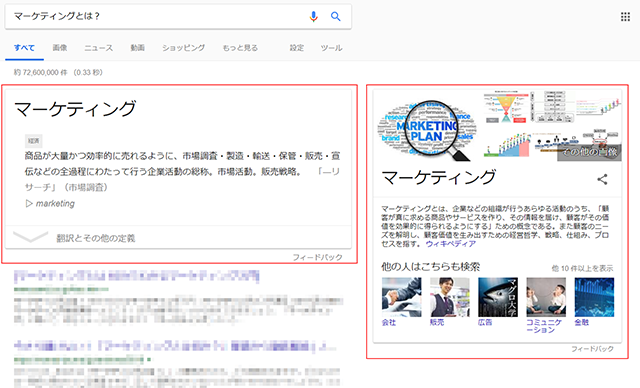The width and height of the screenshot is (640, 388).
Task: Open the 広告 tuna image thumbnail
Action: [498, 297]
